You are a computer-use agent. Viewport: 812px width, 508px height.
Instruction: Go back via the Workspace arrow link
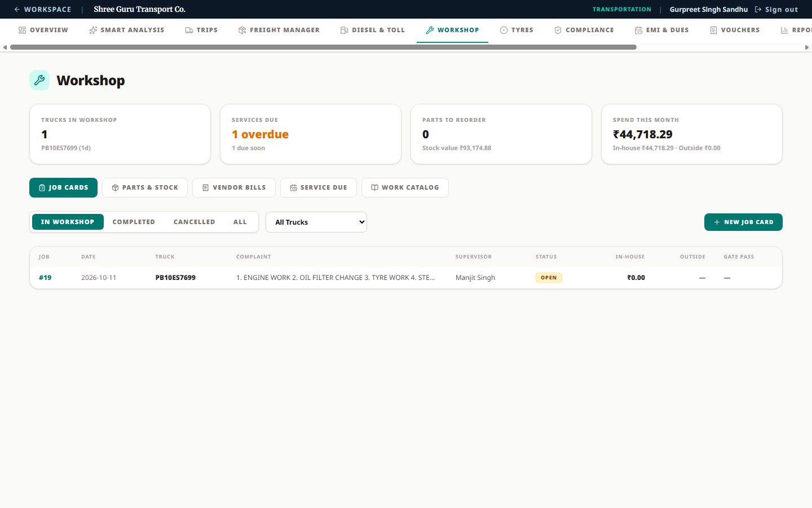[42, 9]
